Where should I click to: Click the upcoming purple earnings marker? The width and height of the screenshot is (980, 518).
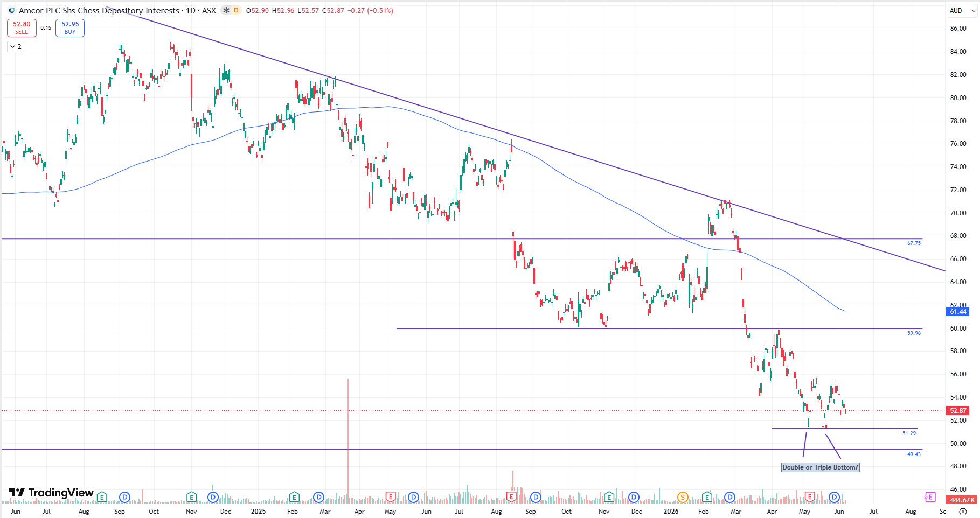pyautogui.click(x=929, y=497)
